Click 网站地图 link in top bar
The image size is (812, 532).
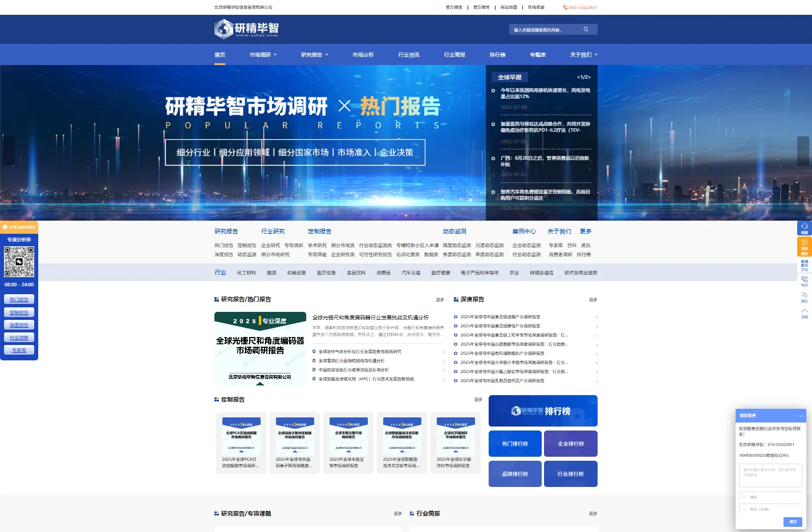coord(509,7)
